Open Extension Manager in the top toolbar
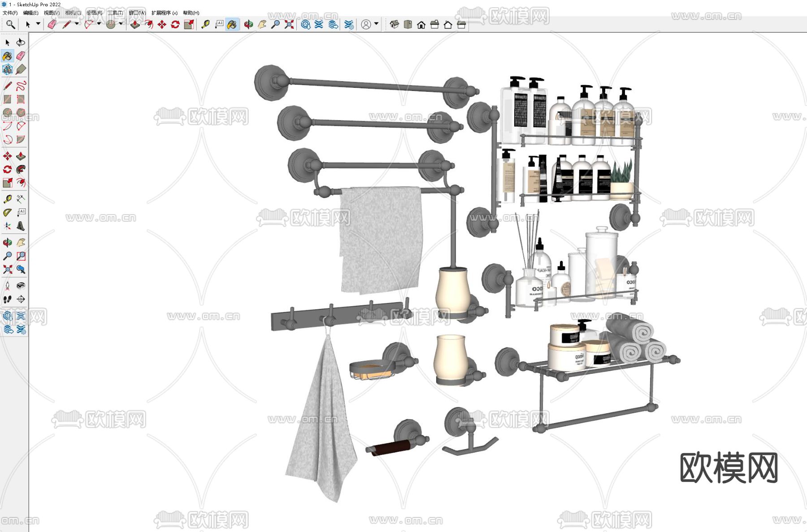This screenshot has height=532, width=807. [x=349, y=24]
